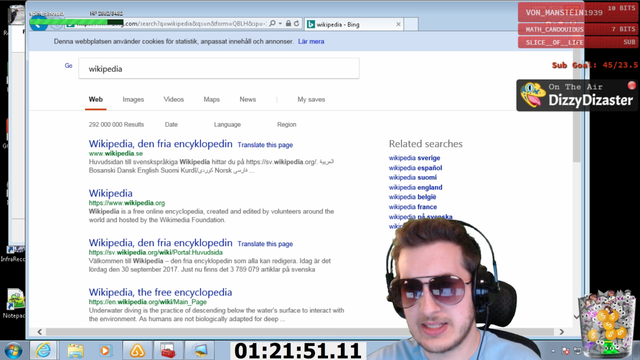Click the SLICE_OF_LIFE sub alert bar

click(578, 42)
